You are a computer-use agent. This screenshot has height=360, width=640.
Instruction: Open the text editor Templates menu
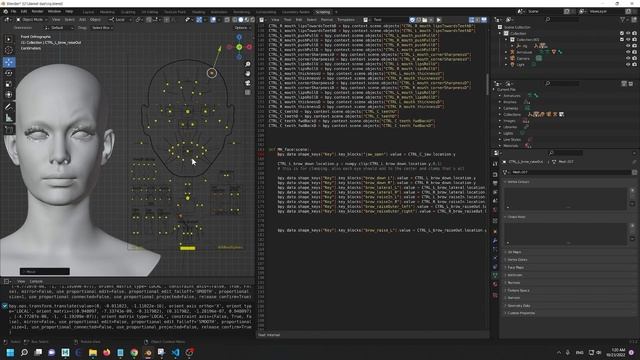click(x=346, y=20)
